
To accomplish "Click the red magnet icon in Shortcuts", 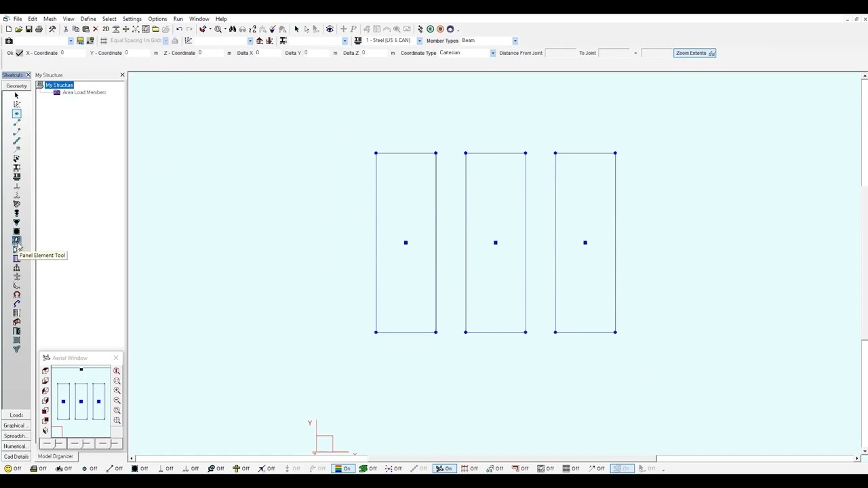I will coord(16,295).
